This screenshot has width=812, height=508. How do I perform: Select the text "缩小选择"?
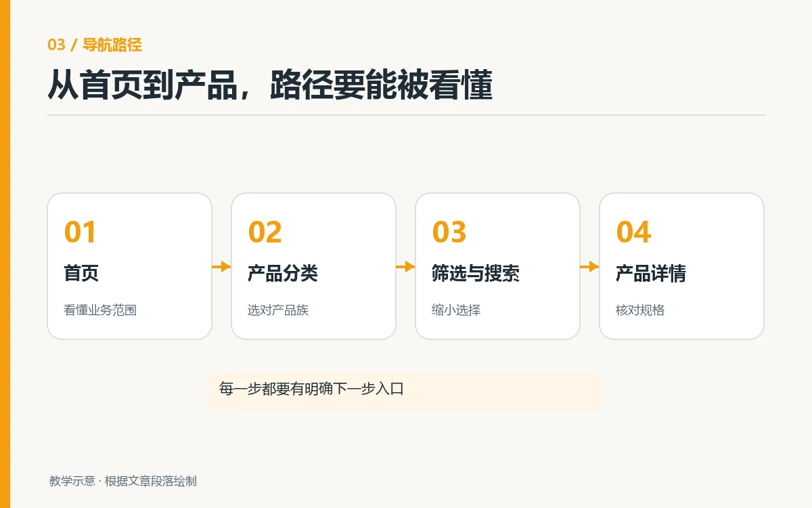point(456,310)
